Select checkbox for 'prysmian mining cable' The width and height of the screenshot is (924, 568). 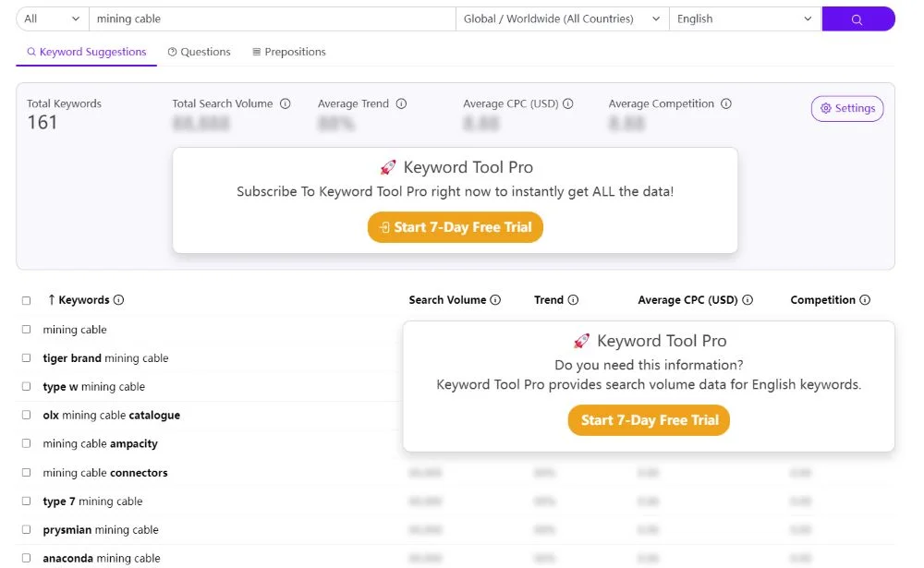(26, 530)
